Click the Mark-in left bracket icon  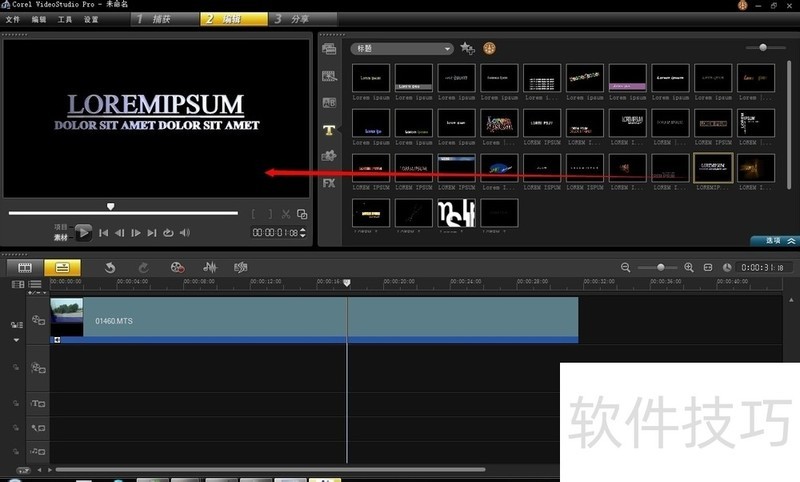coord(254,214)
